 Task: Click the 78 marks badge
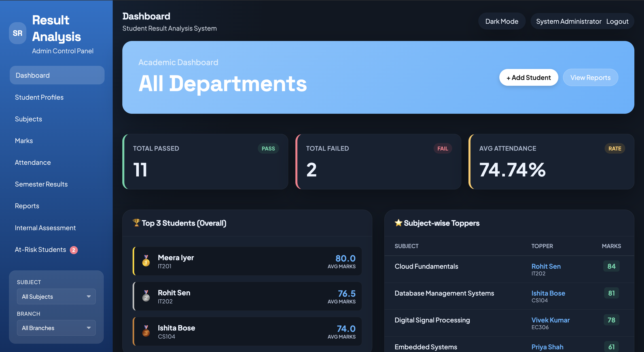611,320
